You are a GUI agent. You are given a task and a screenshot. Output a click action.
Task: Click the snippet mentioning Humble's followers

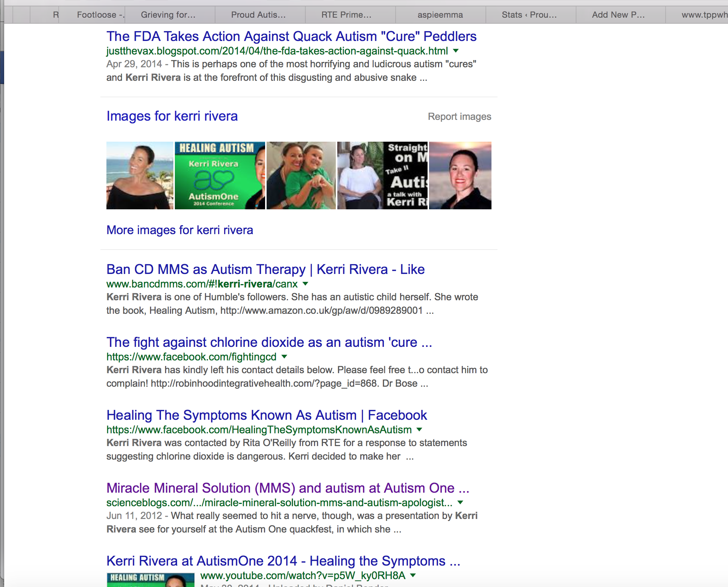[x=292, y=304]
